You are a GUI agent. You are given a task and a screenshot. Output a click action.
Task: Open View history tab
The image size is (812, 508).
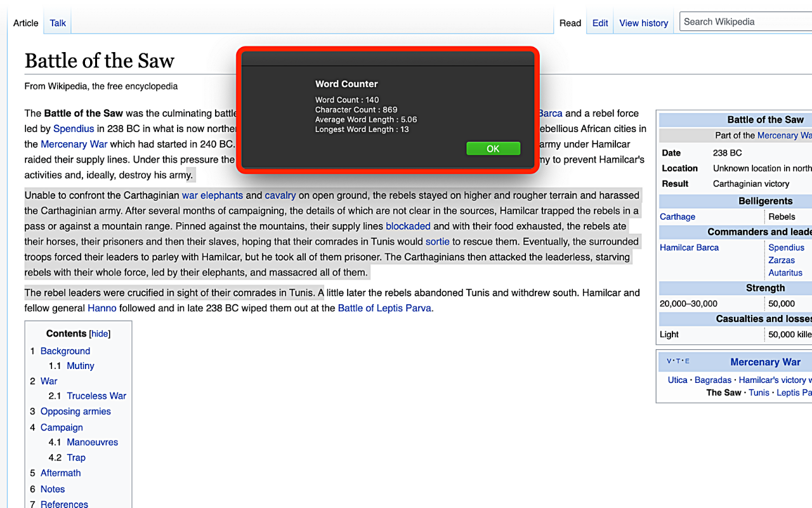[643, 23]
